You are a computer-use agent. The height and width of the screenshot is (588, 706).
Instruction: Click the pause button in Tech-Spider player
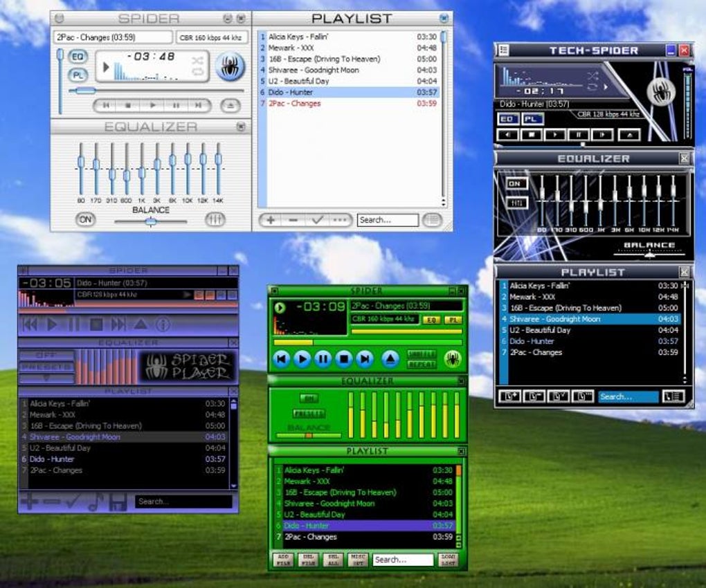pyautogui.click(x=579, y=135)
